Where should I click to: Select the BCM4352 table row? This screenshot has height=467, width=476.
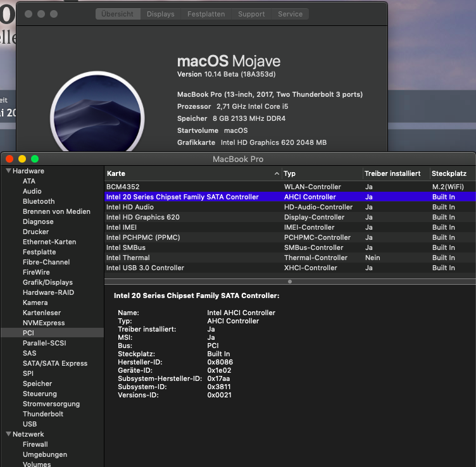tap(190, 187)
